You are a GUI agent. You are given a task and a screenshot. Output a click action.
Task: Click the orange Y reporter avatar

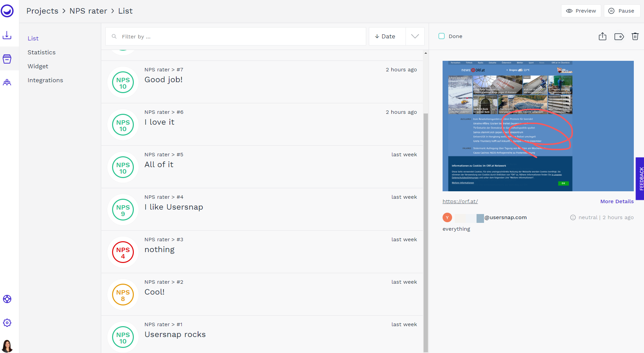447,217
